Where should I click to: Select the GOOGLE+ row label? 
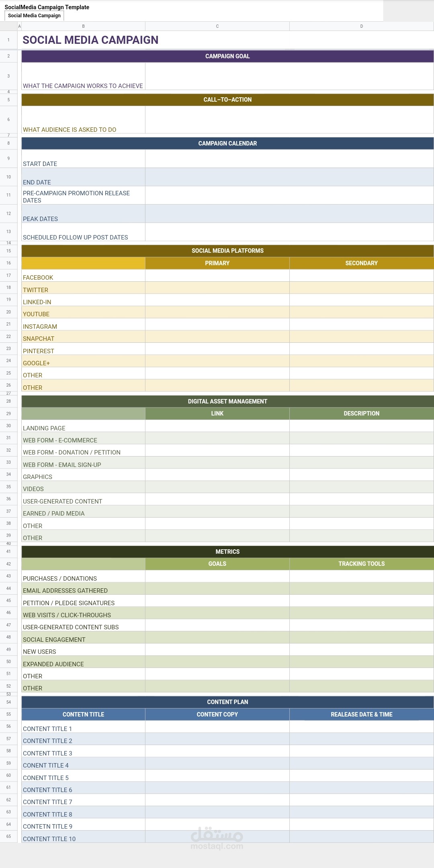[x=83, y=361]
